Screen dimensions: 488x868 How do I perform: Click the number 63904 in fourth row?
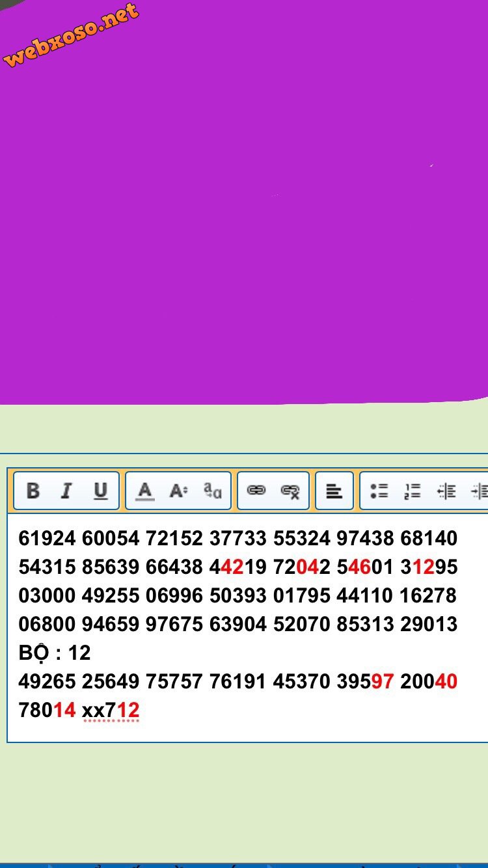pyautogui.click(x=238, y=624)
